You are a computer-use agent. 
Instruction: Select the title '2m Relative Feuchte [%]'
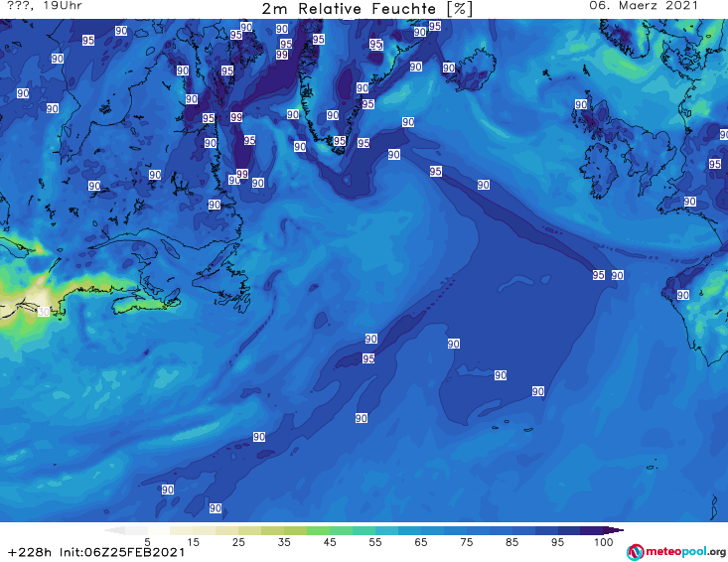point(366,9)
